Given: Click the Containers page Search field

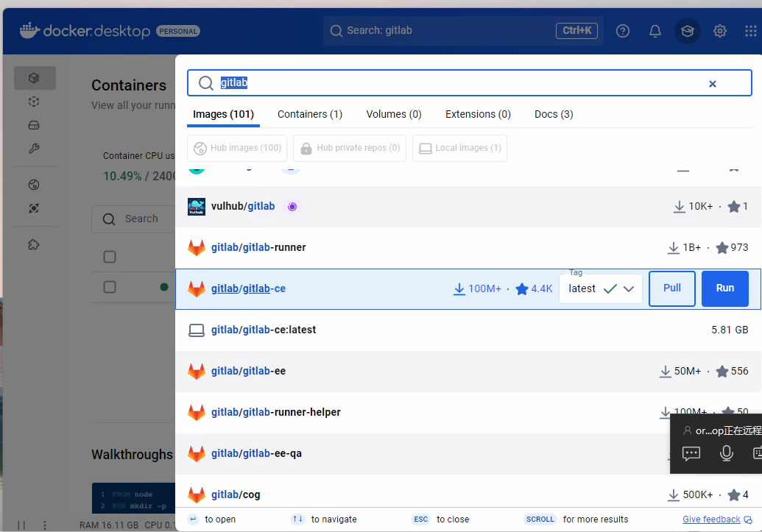Looking at the screenshot, I should pos(134,219).
